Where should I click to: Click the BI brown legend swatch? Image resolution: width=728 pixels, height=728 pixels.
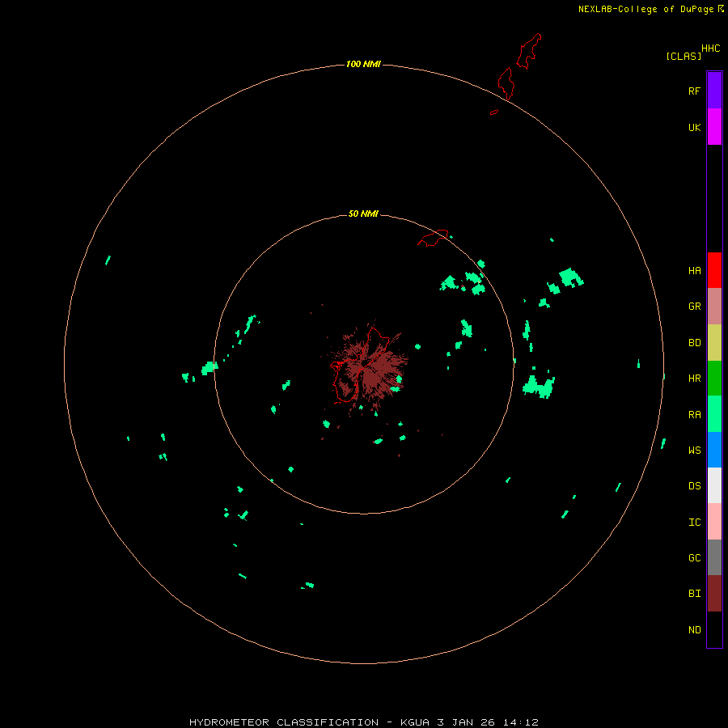pos(714,594)
